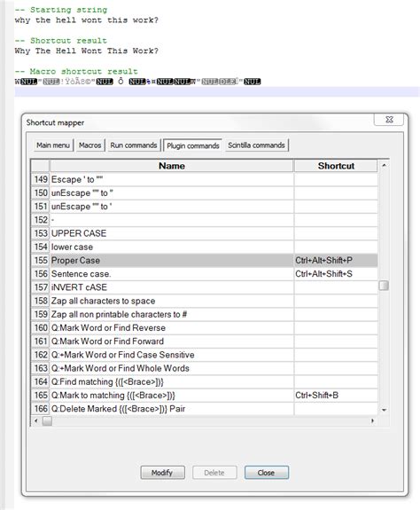Click the Shortcut column header

(336, 166)
